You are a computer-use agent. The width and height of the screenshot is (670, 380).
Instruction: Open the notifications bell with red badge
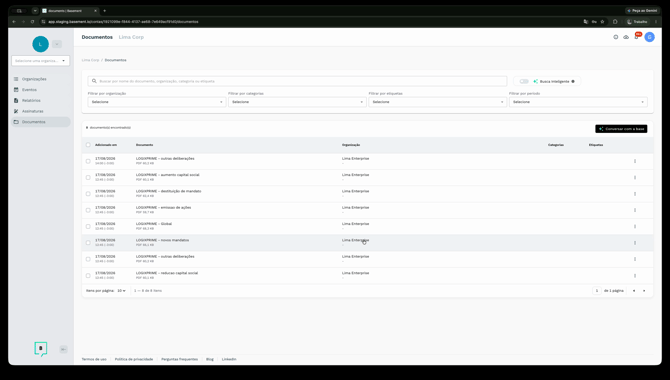pos(637,37)
